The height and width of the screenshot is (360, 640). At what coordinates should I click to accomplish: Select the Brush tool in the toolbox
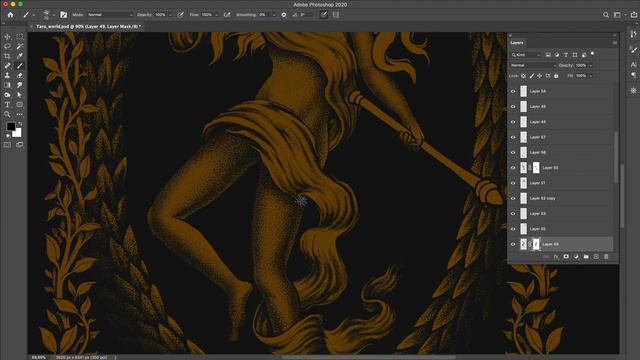click(x=20, y=66)
